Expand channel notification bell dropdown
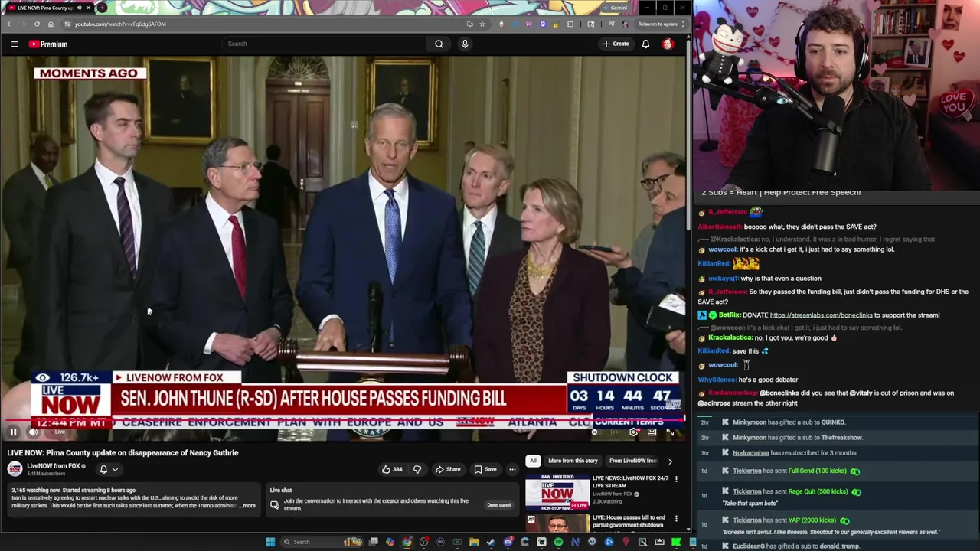 109,469
